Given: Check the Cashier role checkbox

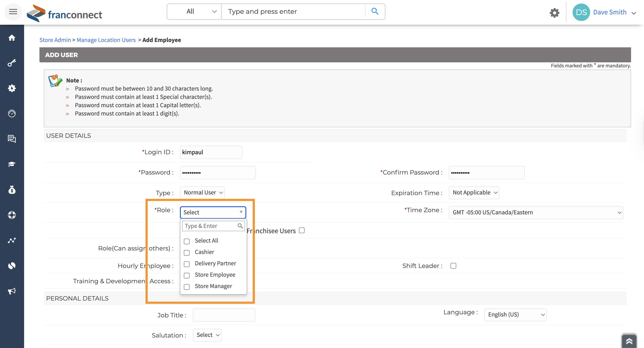Looking at the screenshot, I should (186, 253).
